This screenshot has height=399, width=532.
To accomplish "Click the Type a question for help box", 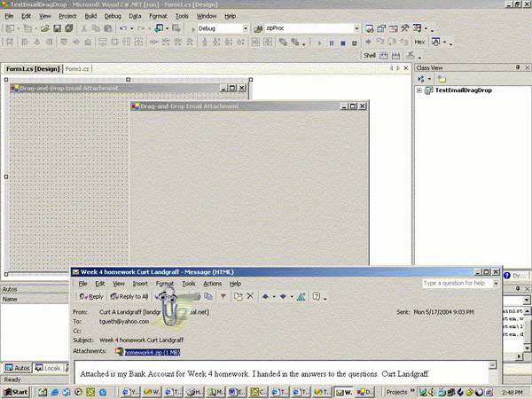I will point(458,284).
